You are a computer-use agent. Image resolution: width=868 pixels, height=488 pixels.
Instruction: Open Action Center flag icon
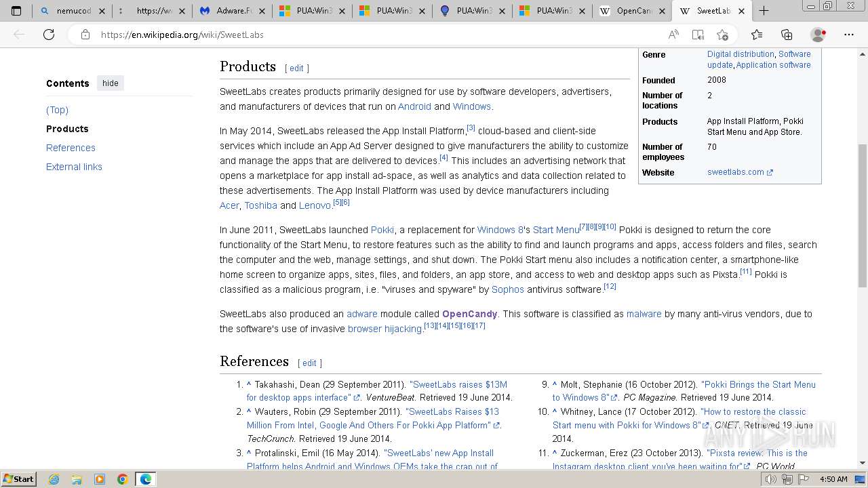[x=803, y=479]
